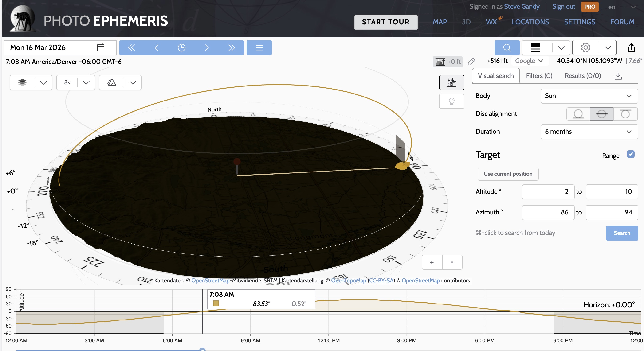Uncheck the Range checkbox
The image size is (644, 351).
click(631, 154)
